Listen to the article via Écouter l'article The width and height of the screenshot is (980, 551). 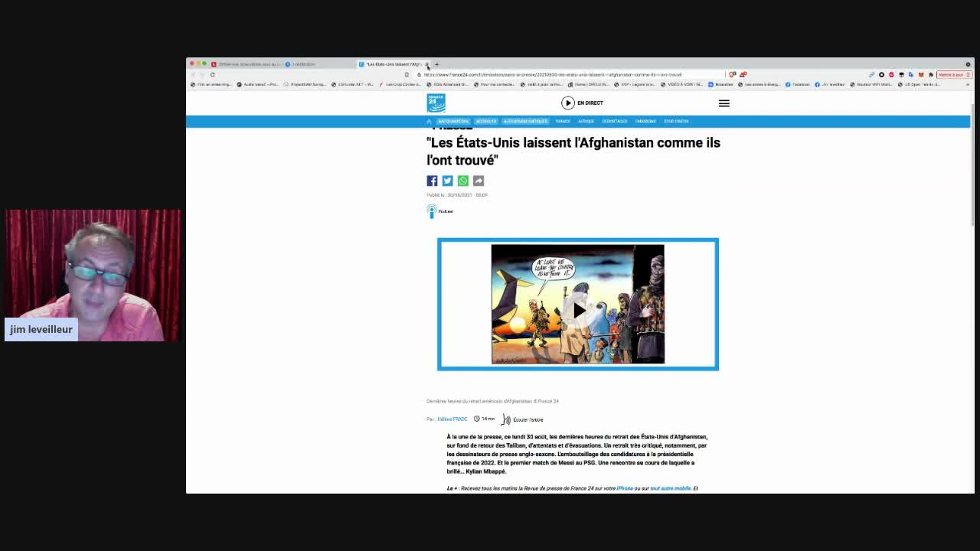[522, 419]
